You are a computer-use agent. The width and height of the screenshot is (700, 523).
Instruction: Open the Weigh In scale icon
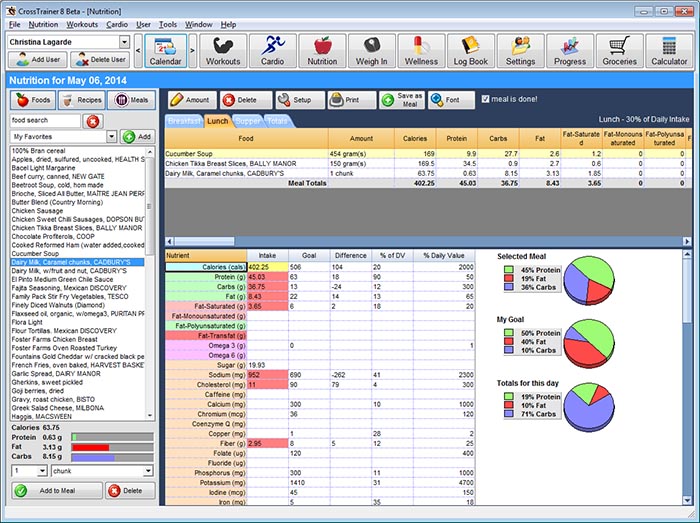pos(371,51)
